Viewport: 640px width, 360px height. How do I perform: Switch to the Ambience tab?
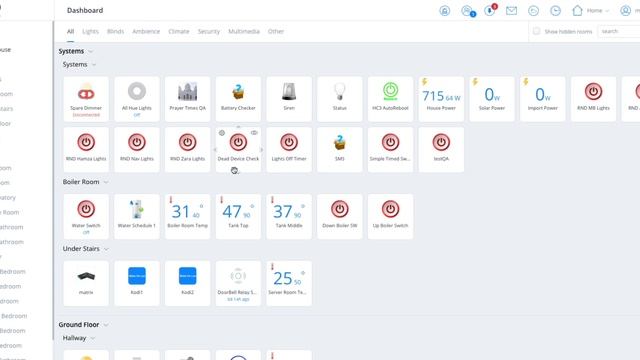[146, 31]
